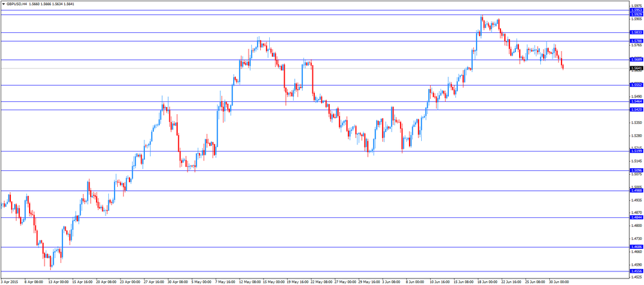The image size is (644, 285).
Task: Click the 1.5689 level label
Action: click(637, 59)
